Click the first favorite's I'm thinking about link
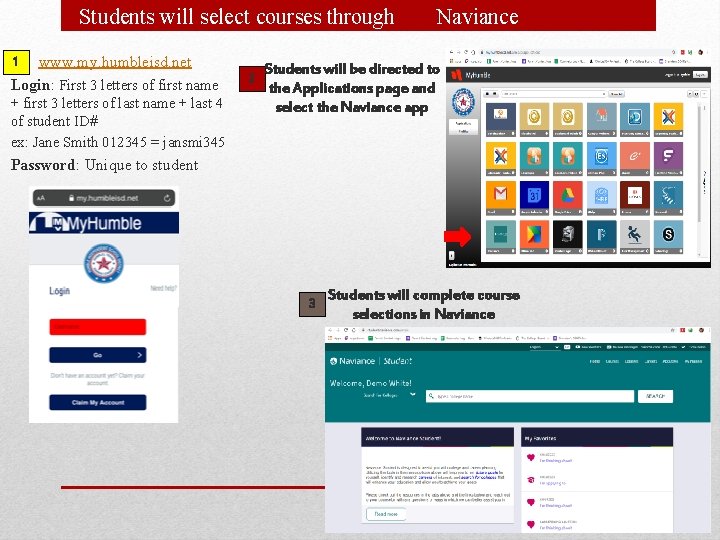 click(x=556, y=461)
